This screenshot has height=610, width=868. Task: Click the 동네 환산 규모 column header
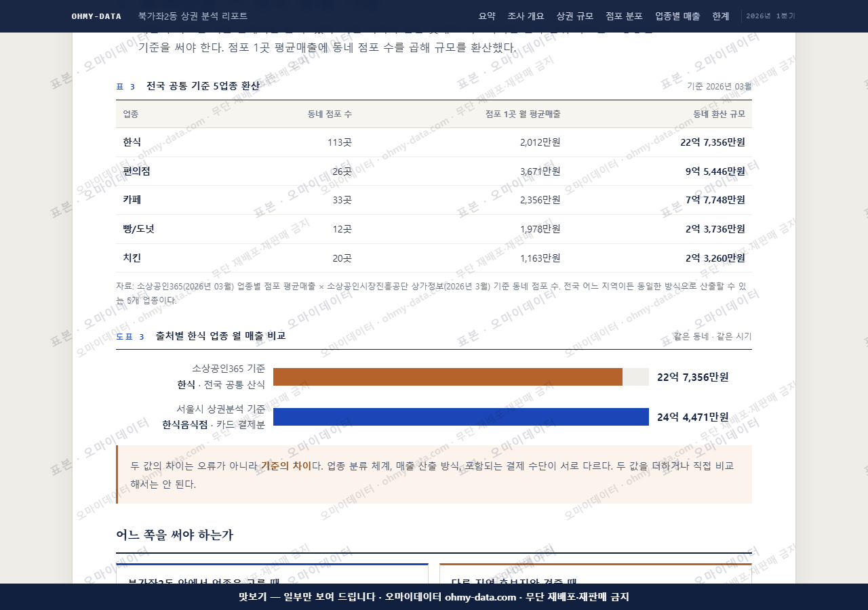pyautogui.click(x=719, y=114)
